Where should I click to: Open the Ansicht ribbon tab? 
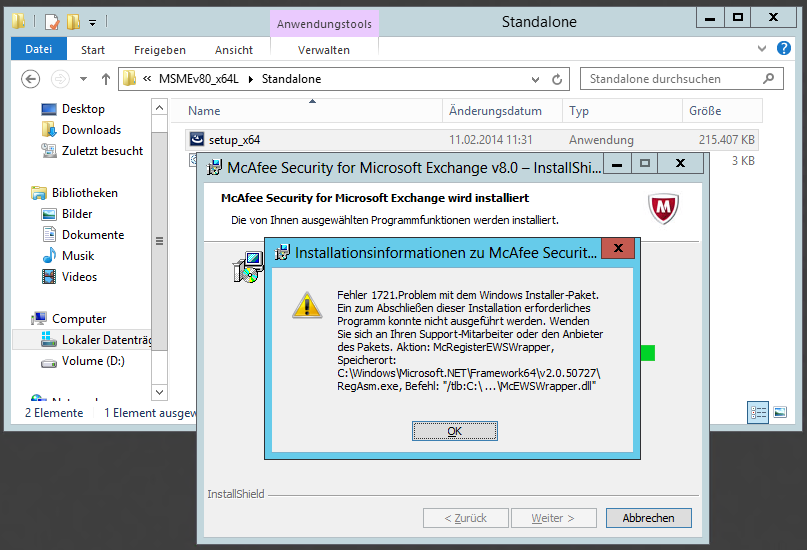[x=234, y=50]
